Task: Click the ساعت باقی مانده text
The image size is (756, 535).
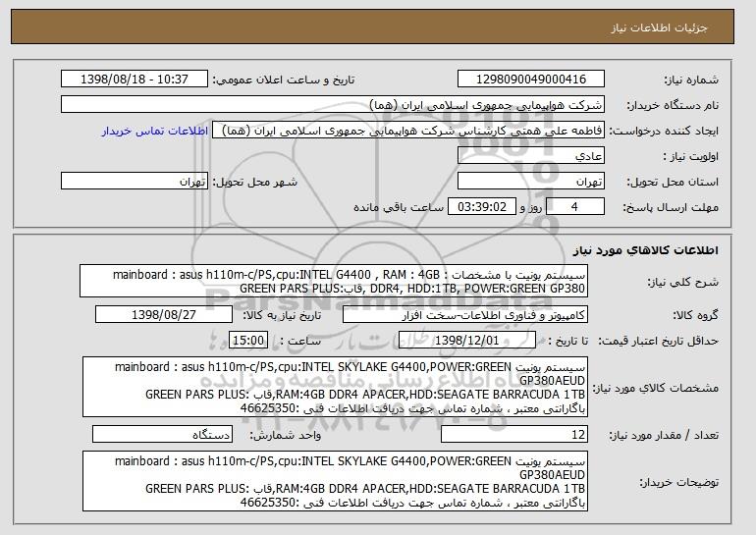Action: tap(399, 207)
